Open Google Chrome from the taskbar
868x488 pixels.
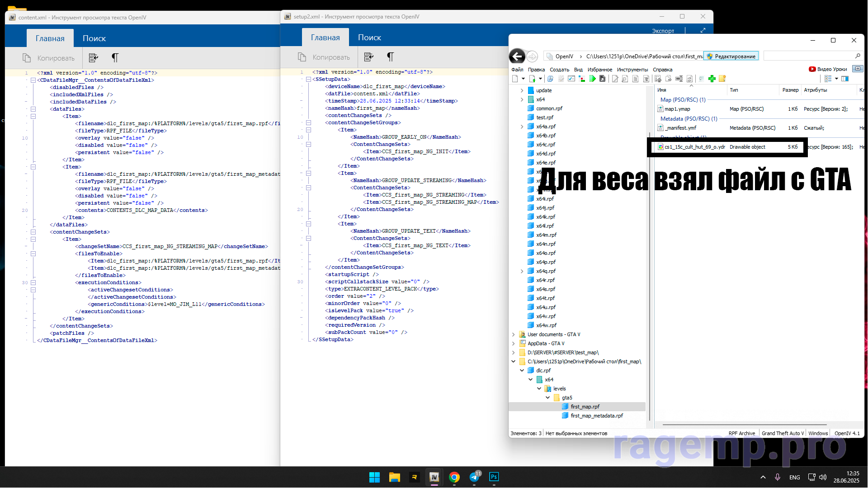[x=454, y=477]
